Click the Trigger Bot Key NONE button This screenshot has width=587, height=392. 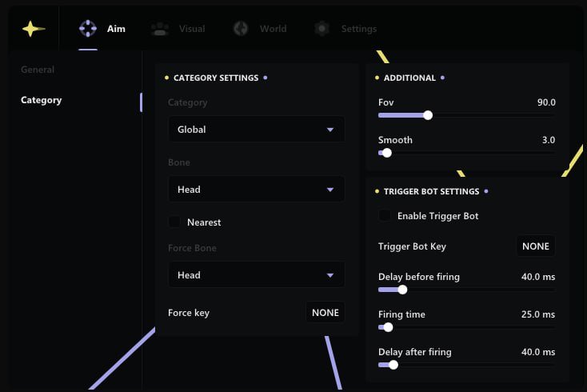pyautogui.click(x=535, y=246)
